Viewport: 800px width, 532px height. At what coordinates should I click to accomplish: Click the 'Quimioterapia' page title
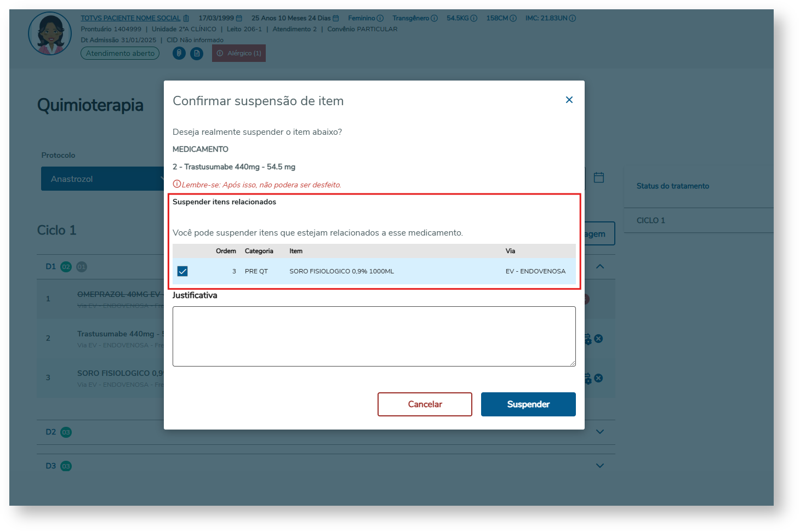tap(90, 105)
